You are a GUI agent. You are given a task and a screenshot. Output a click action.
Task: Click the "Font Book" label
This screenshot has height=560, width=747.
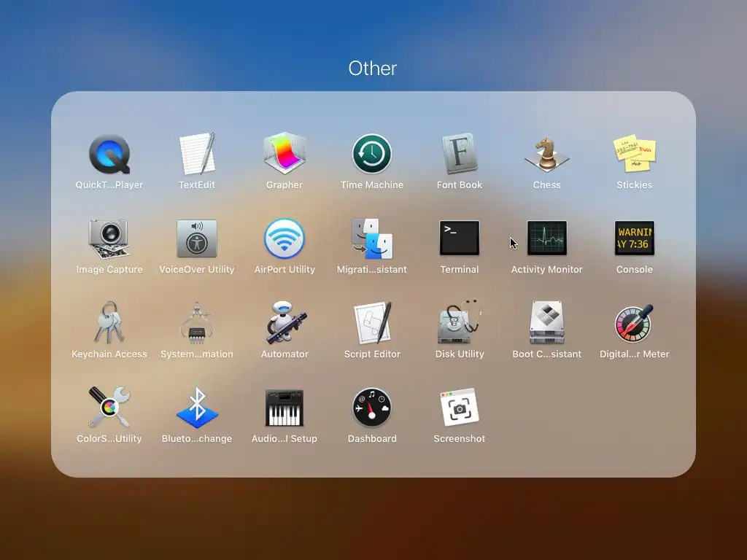(x=460, y=184)
